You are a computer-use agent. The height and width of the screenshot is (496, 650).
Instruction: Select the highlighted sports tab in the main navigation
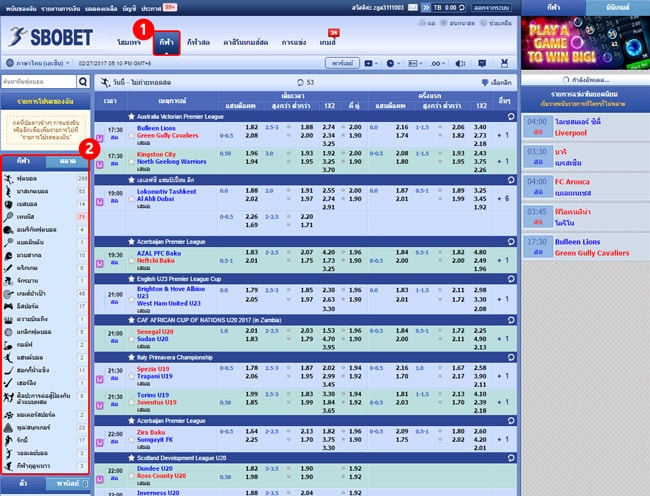click(165, 43)
